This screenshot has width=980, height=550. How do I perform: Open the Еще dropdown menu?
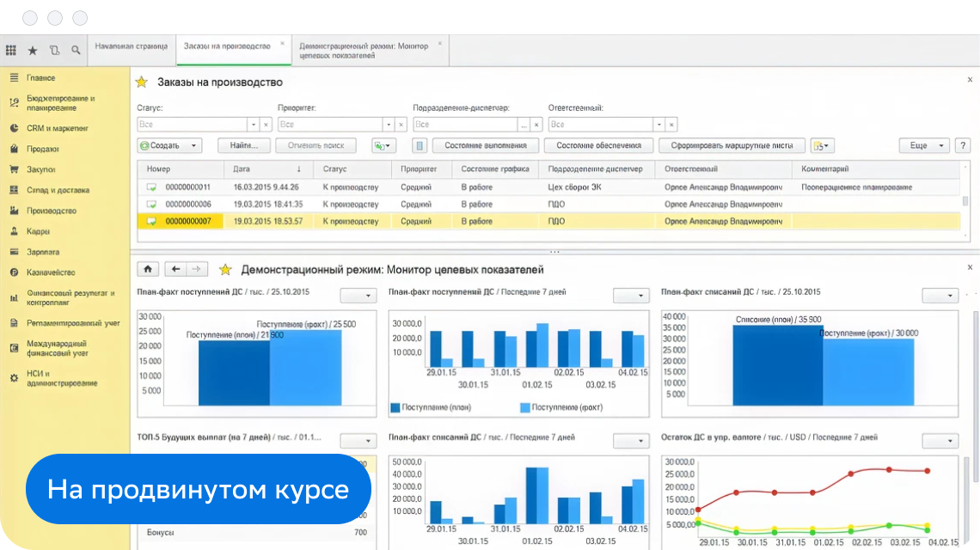point(923,146)
